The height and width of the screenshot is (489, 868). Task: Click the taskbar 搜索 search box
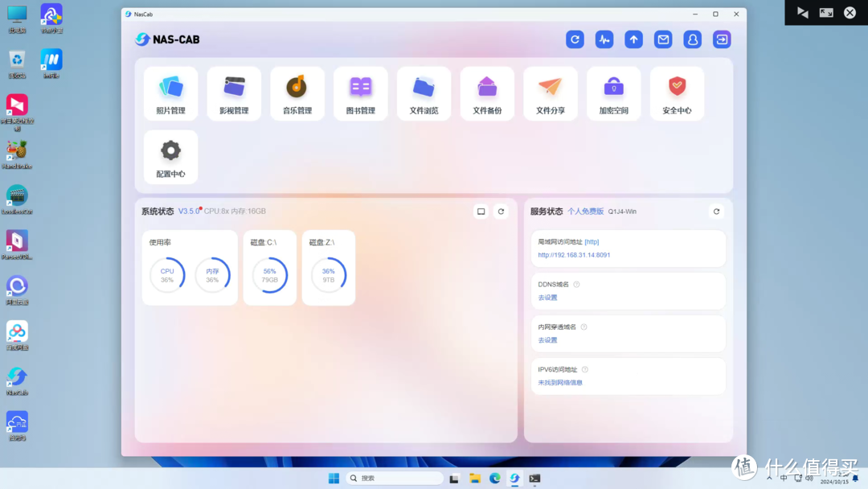point(395,479)
